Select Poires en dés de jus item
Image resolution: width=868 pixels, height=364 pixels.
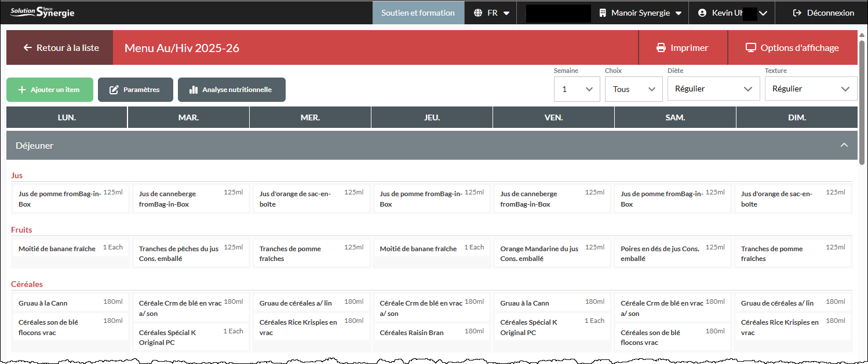[x=673, y=253]
